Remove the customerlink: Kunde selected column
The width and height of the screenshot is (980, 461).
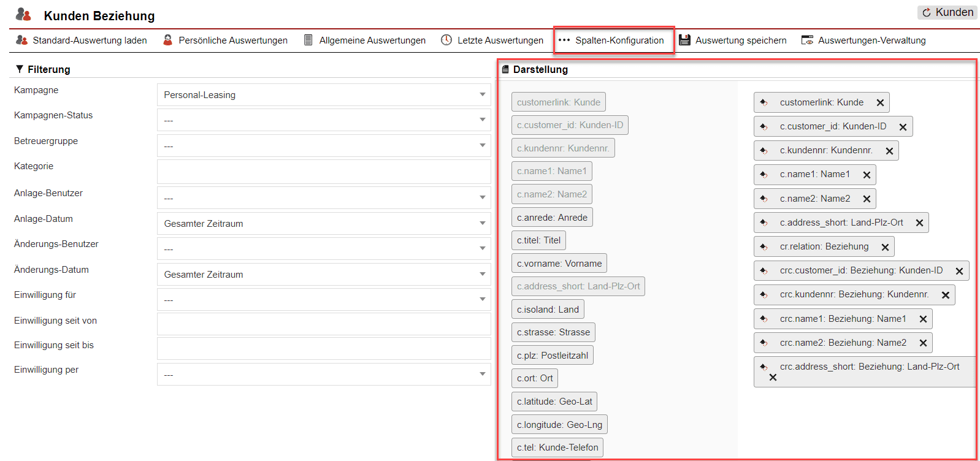click(x=880, y=103)
